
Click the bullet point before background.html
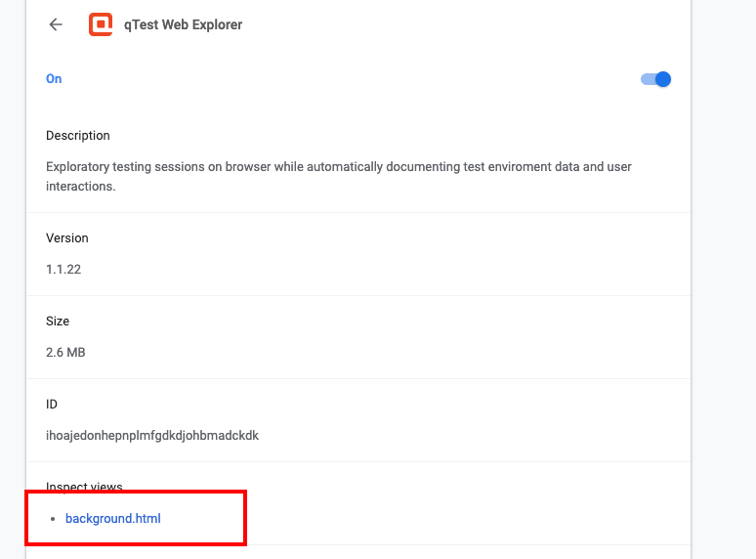(53, 519)
